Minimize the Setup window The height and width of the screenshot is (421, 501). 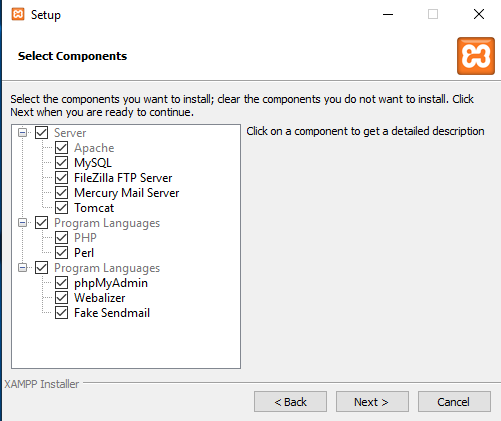[388, 14]
